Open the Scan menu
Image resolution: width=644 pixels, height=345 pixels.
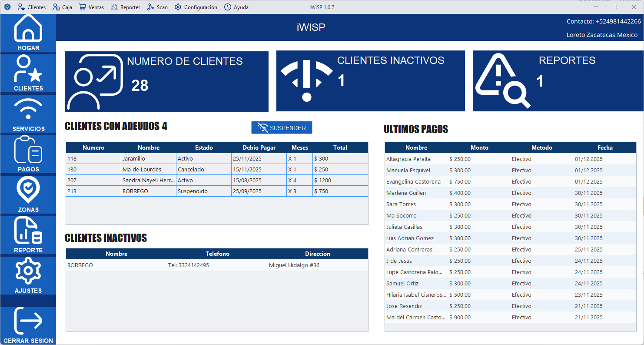tap(157, 7)
